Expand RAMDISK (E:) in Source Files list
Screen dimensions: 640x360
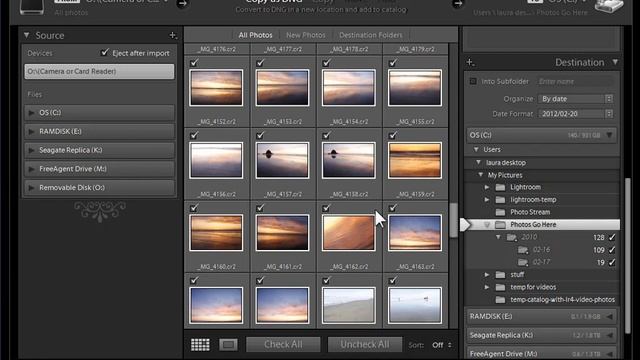[31, 131]
